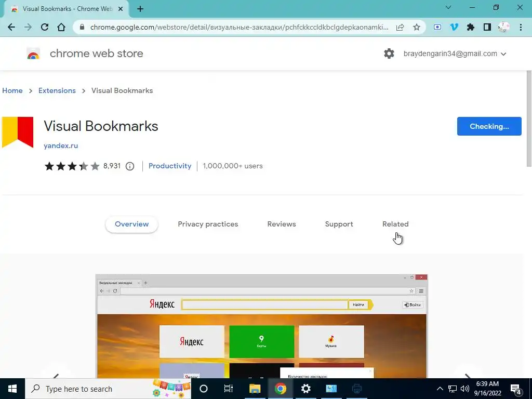Click the page vertical scrollbar
This screenshot has height=399, width=532.
coord(529,119)
